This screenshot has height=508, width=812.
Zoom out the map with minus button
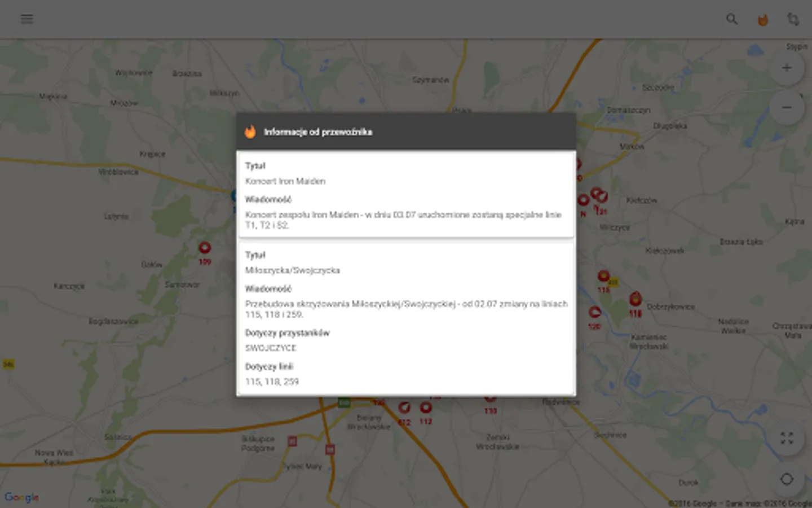coord(787,107)
